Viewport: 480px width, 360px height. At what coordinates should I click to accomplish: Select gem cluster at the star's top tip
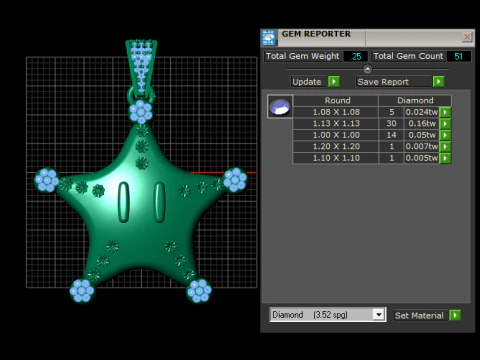[x=141, y=112]
